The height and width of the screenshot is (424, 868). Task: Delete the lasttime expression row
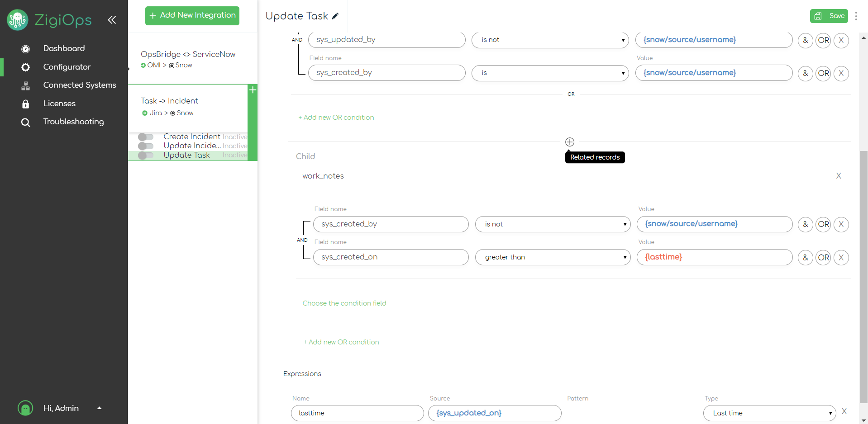844,411
